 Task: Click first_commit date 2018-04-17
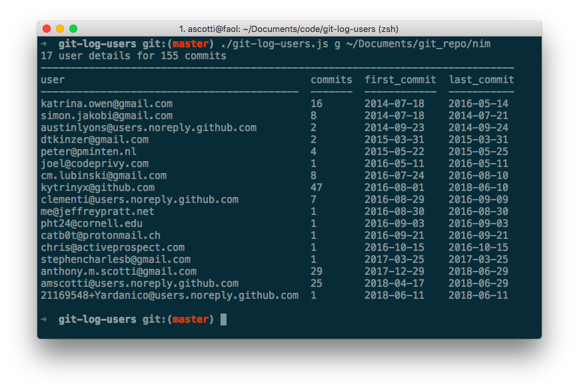click(x=394, y=284)
